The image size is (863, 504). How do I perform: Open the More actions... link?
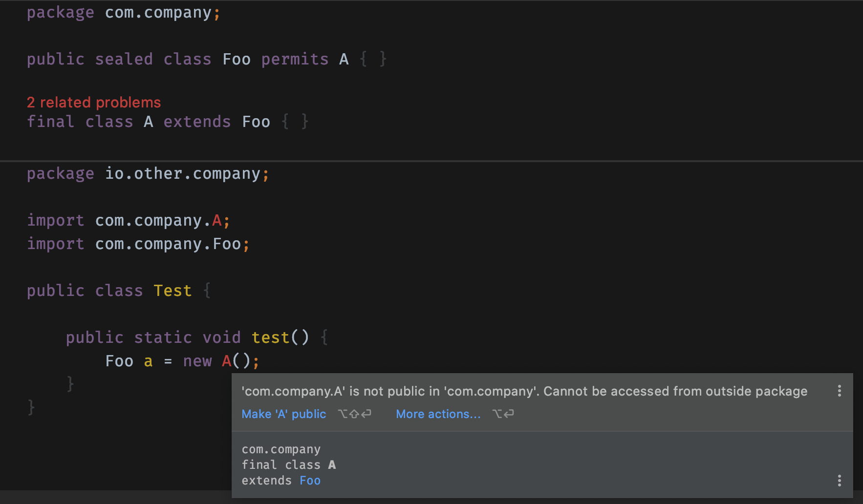(438, 414)
